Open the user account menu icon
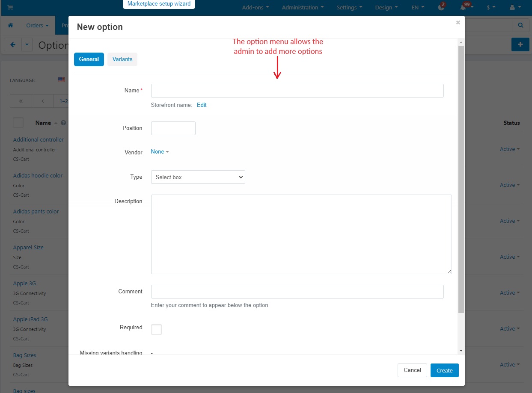Viewport: 532px width, 393px height. (x=514, y=7)
